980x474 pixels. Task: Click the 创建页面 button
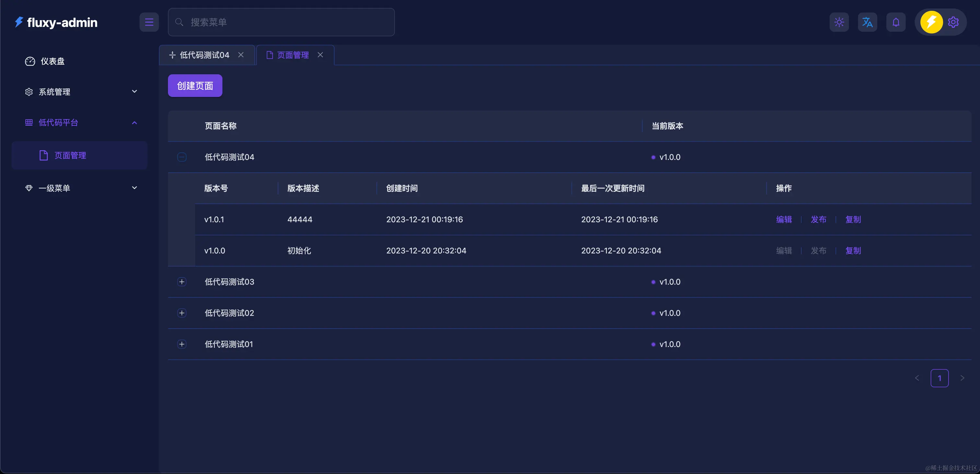tap(195, 85)
